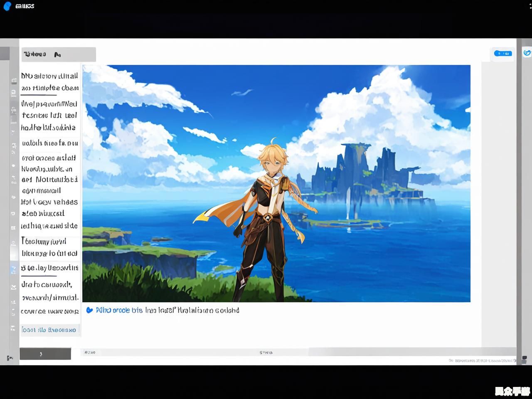Click the anime character landscape image
Viewport: 532px width, 399px height.
pos(276,183)
